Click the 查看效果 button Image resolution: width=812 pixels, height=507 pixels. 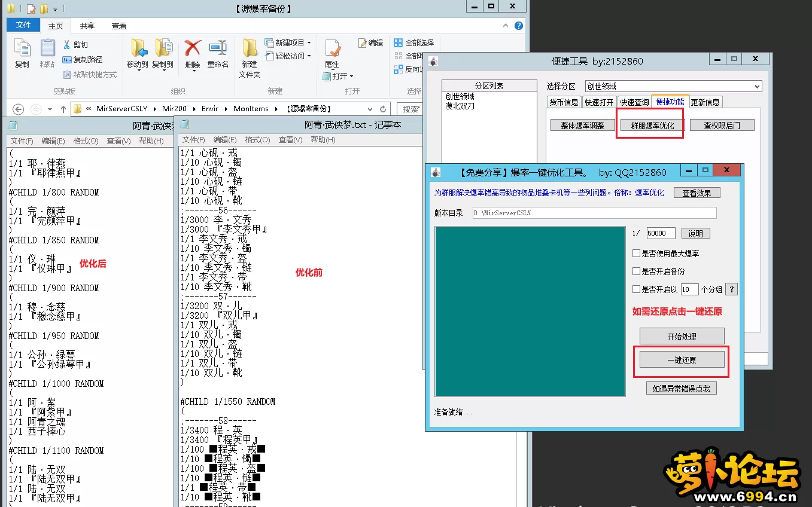click(x=697, y=193)
